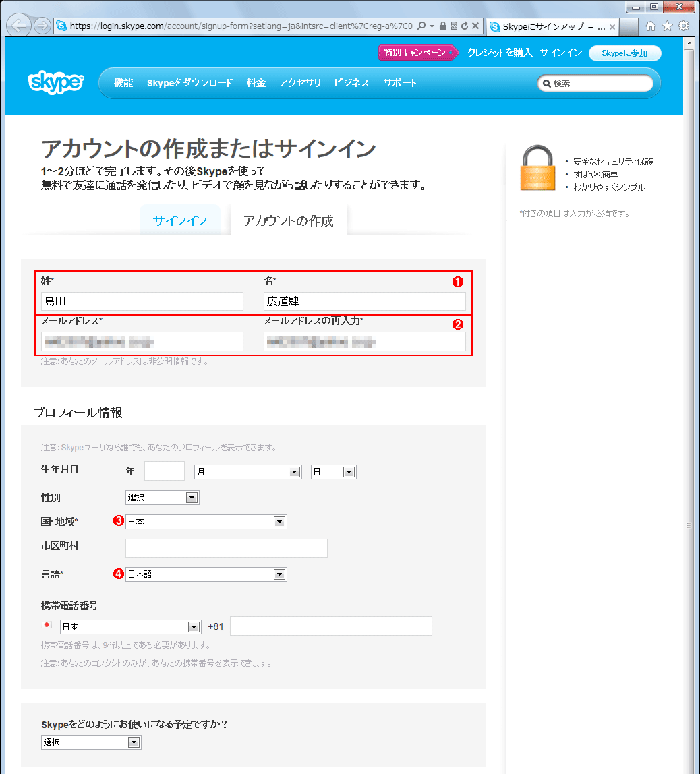The image size is (700, 774).
Task: Select the アカウントの作成 tab
Action: (x=289, y=220)
